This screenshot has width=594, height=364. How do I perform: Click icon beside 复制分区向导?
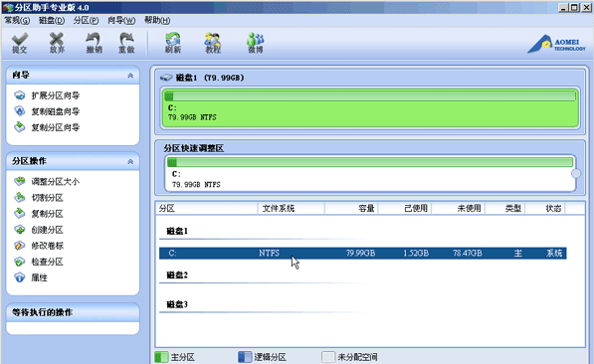click(x=19, y=127)
